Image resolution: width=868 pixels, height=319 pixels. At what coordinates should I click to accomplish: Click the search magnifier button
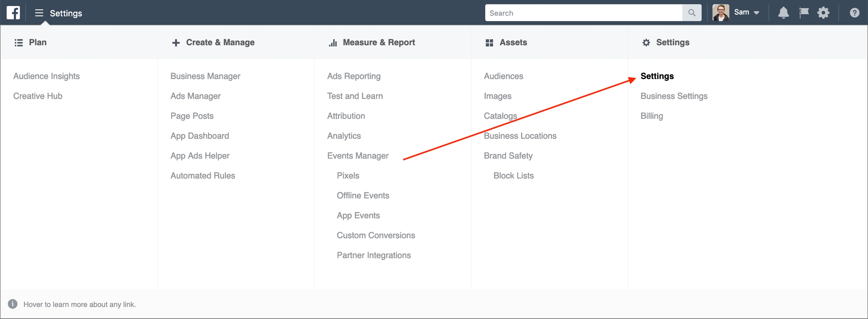point(692,13)
